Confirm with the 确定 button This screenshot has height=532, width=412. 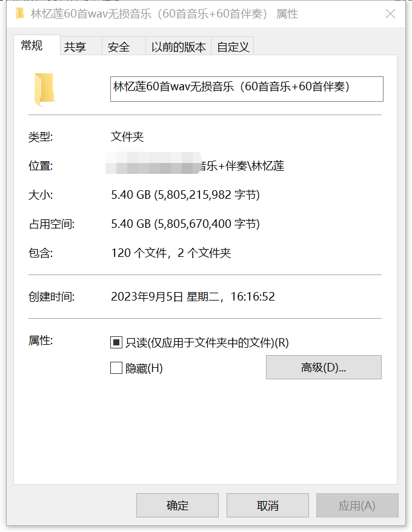click(x=178, y=505)
